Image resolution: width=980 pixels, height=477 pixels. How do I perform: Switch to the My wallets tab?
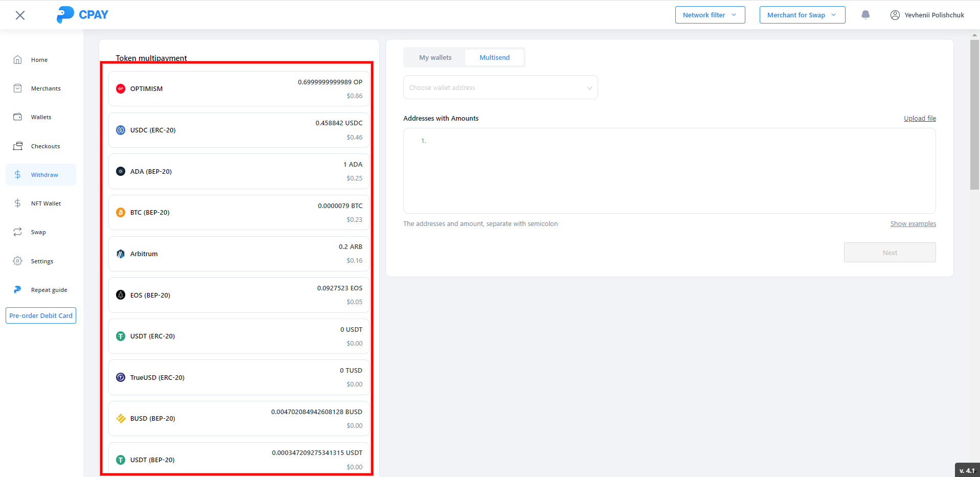coord(435,58)
